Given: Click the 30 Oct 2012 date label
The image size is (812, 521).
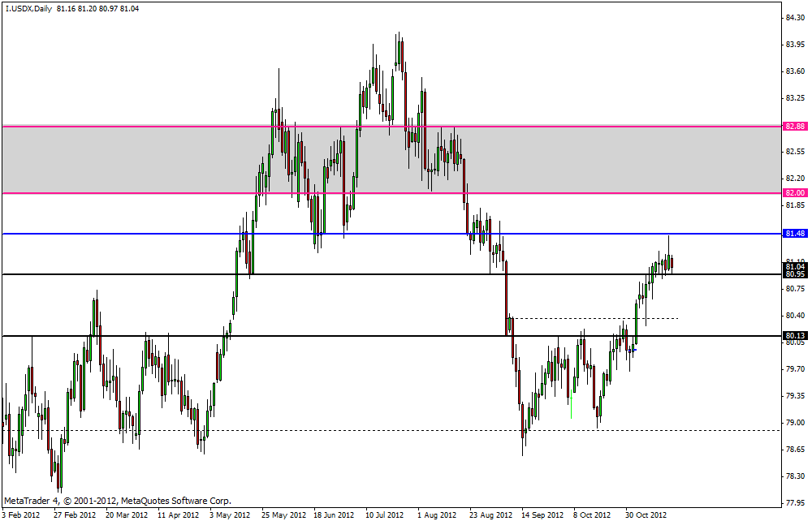Looking at the screenshot, I should (645, 515).
